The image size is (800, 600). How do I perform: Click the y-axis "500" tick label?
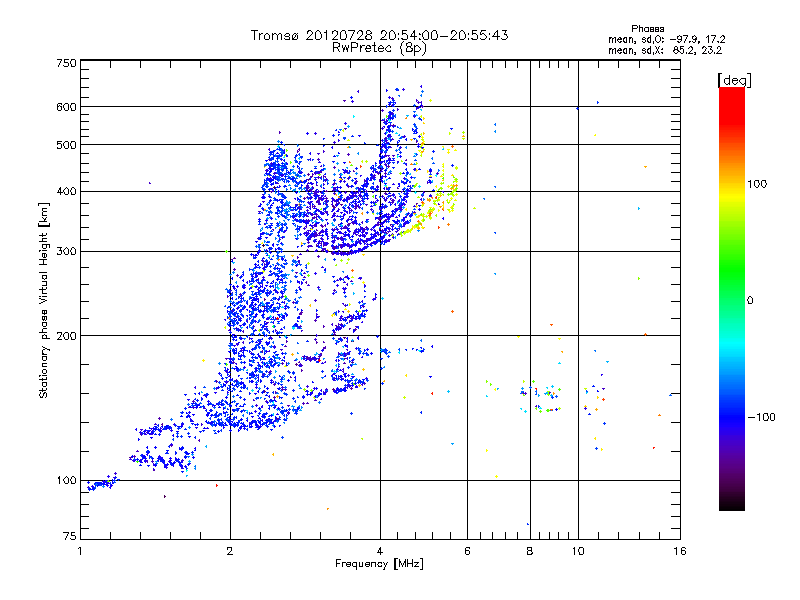click(66, 145)
